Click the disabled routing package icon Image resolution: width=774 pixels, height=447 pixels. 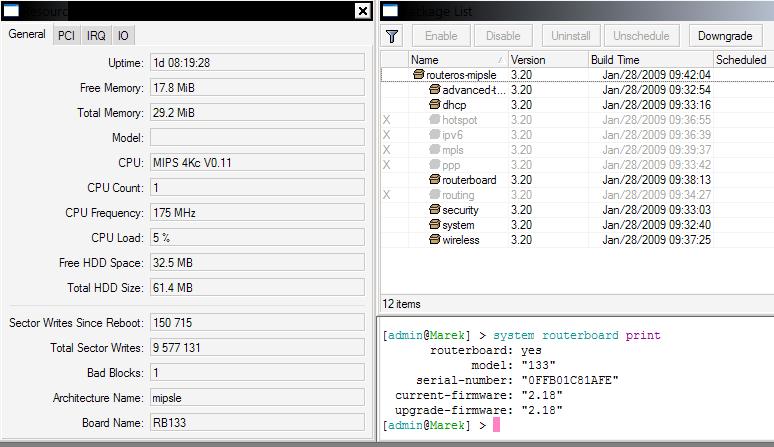click(434, 194)
